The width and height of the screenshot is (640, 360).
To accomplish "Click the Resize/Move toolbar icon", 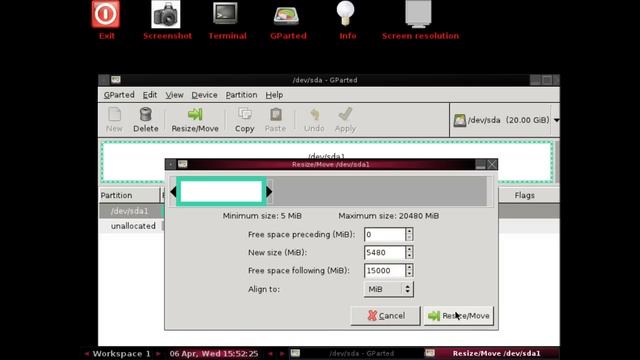I will coord(195,120).
